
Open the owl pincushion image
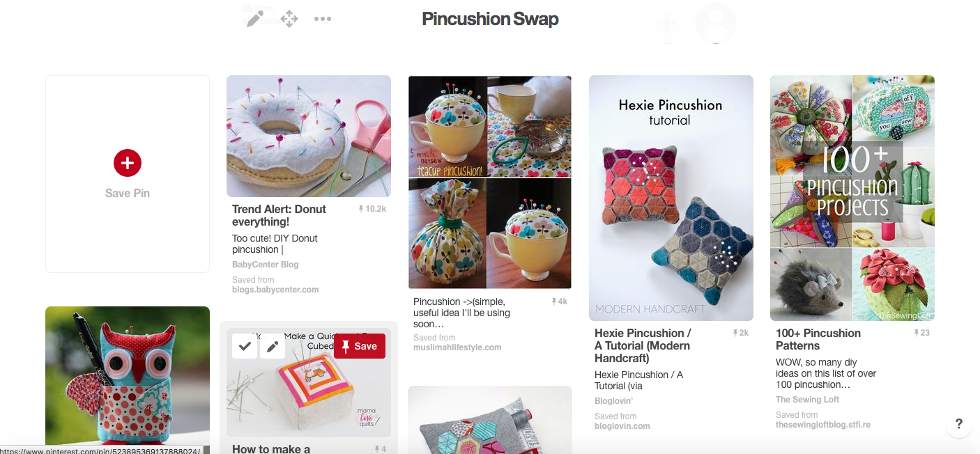pos(128,376)
